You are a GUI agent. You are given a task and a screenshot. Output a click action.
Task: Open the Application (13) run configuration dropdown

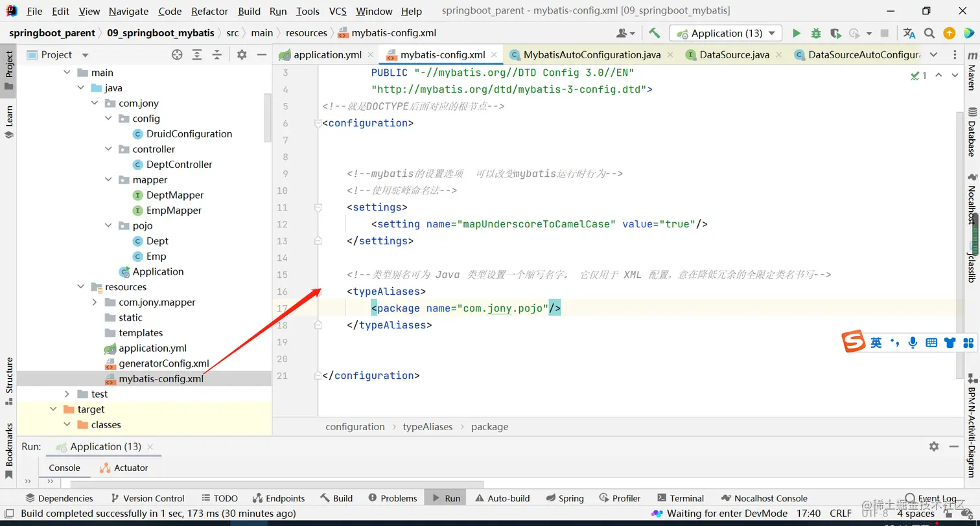(x=726, y=33)
